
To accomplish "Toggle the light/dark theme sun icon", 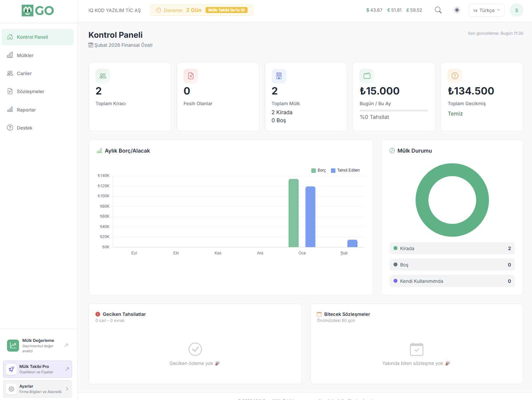I will (457, 10).
